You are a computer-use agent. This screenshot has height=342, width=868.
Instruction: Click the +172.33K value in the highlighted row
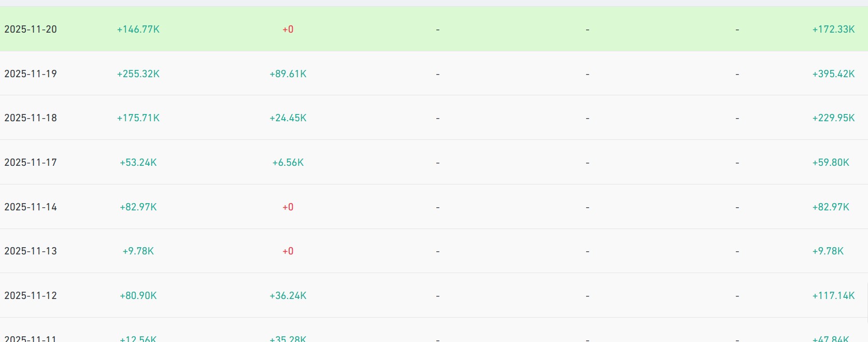click(x=833, y=30)
